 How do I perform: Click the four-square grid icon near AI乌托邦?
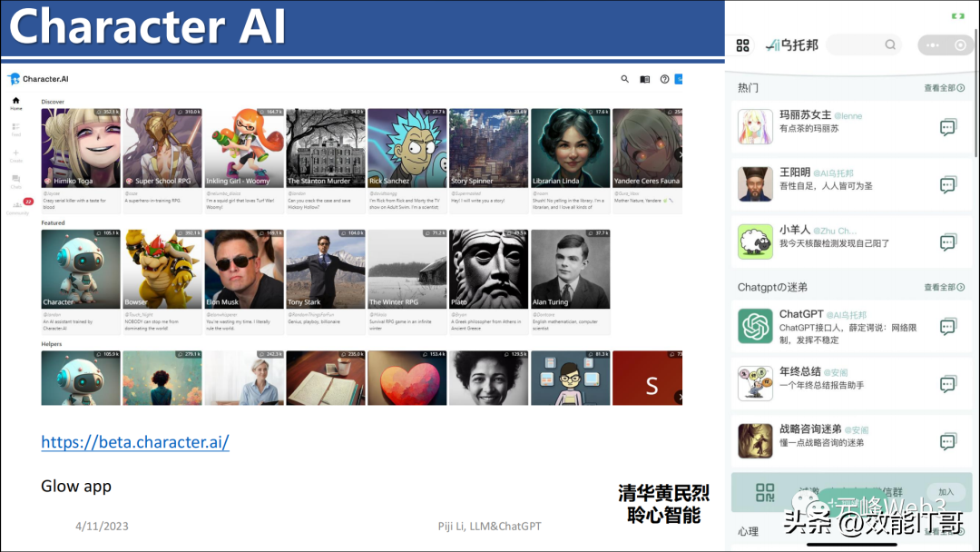(x=743, y=44)
